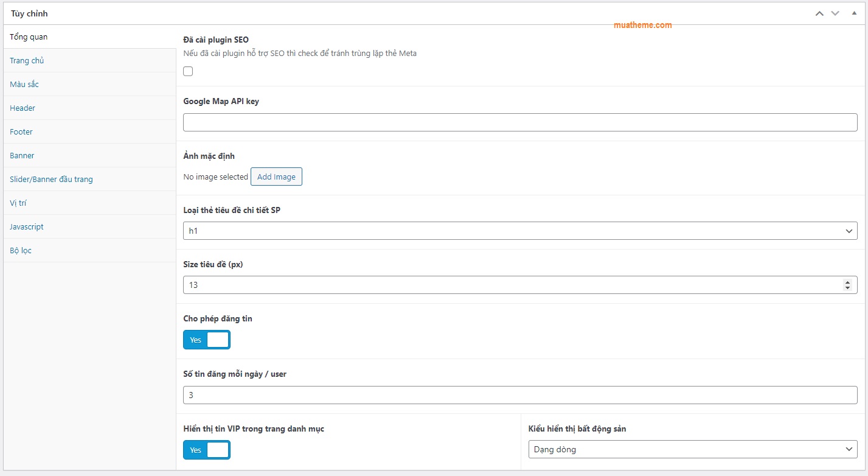This screenshot has width=868, height=476.
Task: Click the Add Image button
Action: [x=276, y=177]
